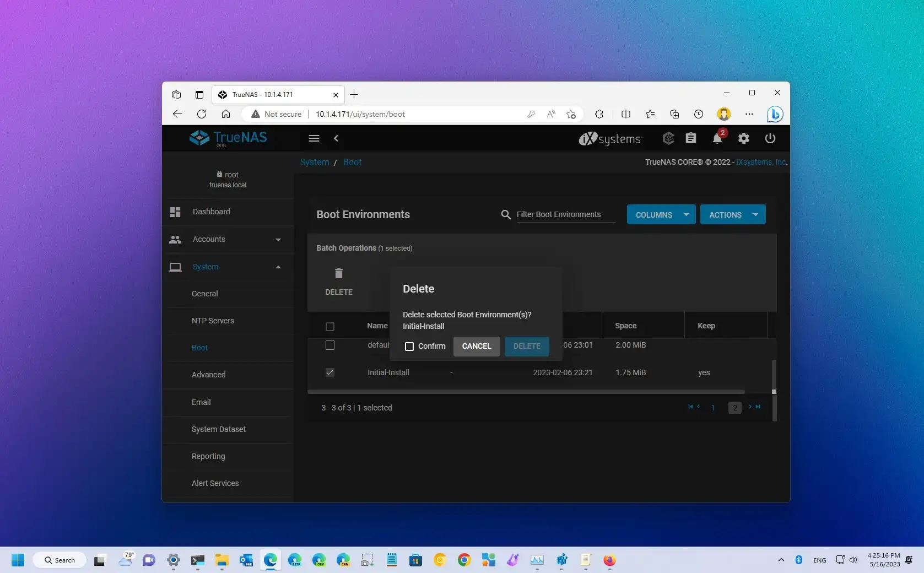This screenshot has width=924, height=573.
Task: Click the Filter Boot Environments field
Action: tap(565, 214)
